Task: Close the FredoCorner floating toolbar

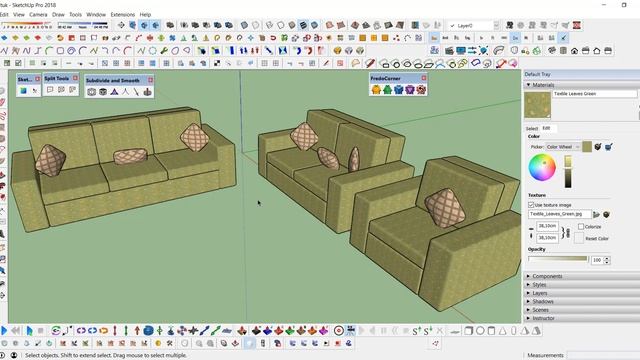Action: coord(424,78)
